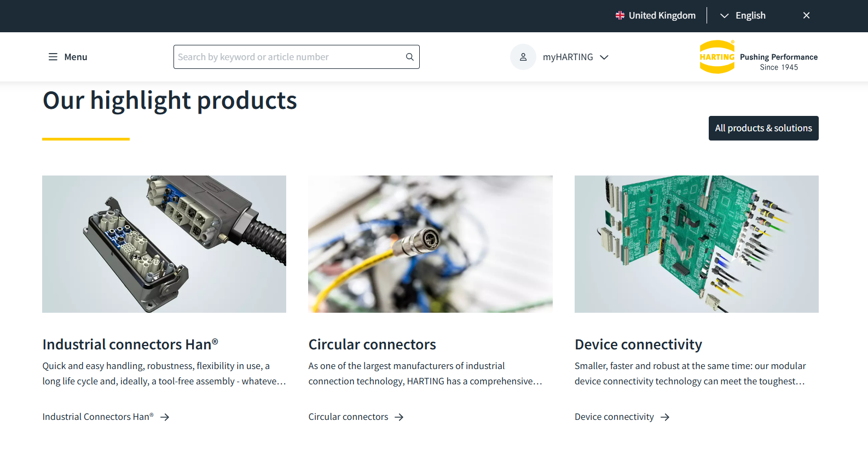Click the search magnifier icon

(x=409, y=57)
